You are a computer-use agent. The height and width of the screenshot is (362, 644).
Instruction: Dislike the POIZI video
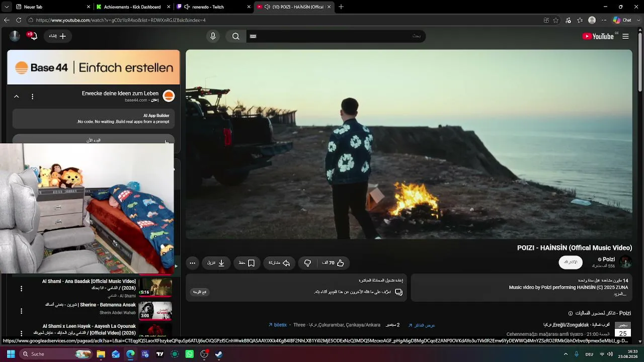(307, 263)
